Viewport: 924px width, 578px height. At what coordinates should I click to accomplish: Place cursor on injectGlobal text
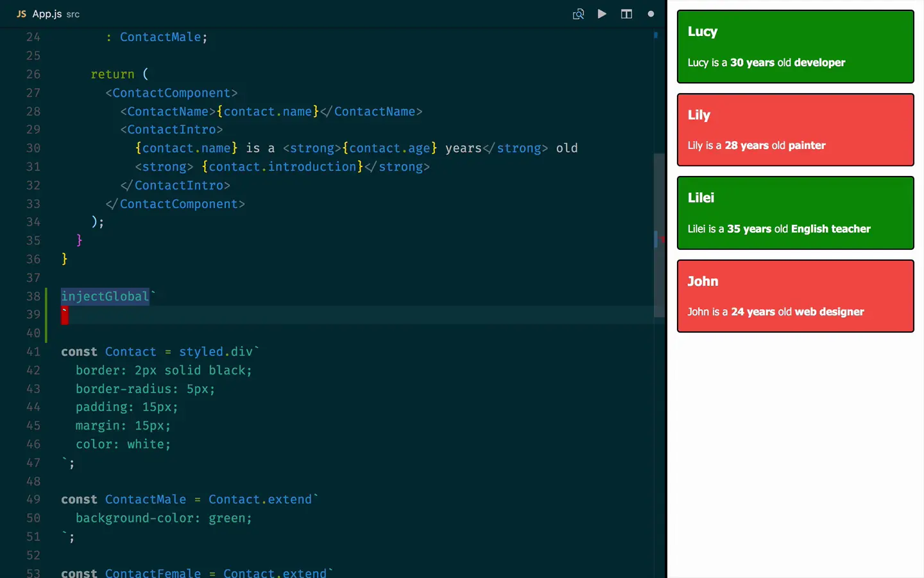pos(105,296)
